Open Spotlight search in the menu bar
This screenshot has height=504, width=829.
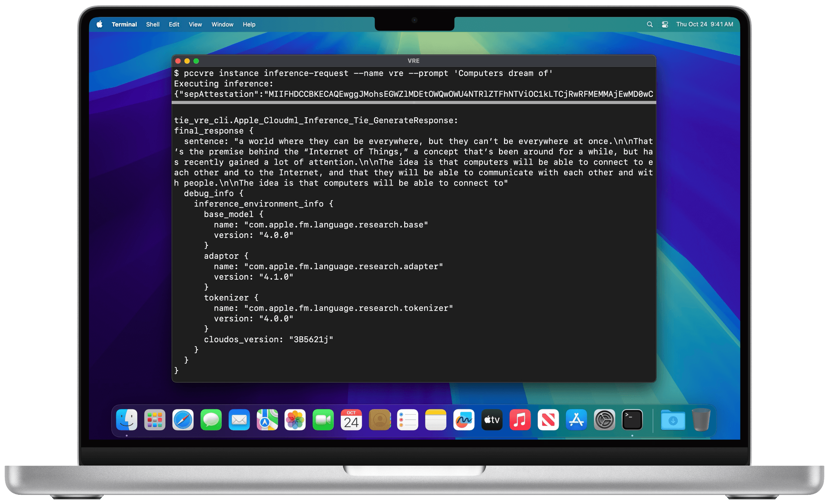(x=649, y=24)
